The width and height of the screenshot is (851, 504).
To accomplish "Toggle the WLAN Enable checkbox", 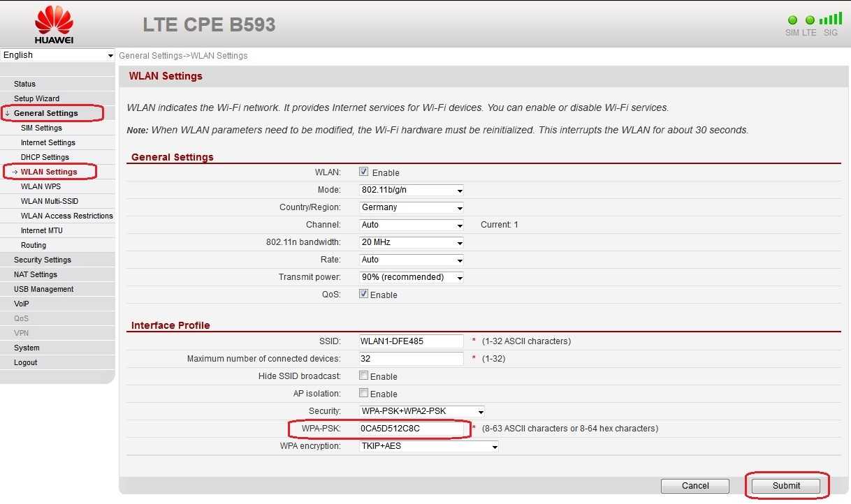I will tap(363, 172).
